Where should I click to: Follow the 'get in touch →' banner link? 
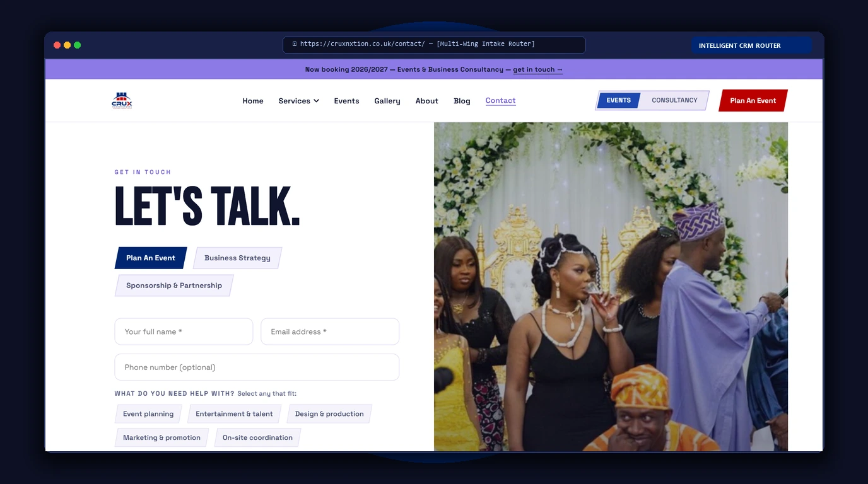click(538, 69)
